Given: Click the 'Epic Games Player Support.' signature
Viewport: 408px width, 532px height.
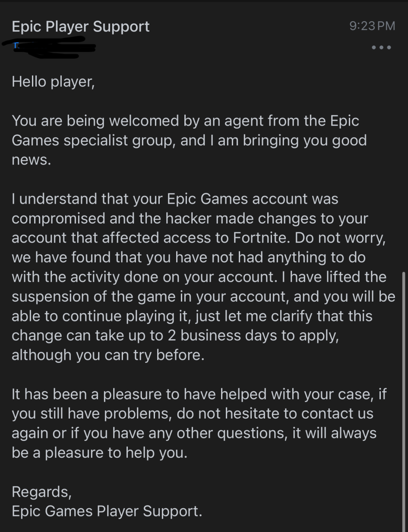Looking at the screenshot, I should click(x=107, y=511).
